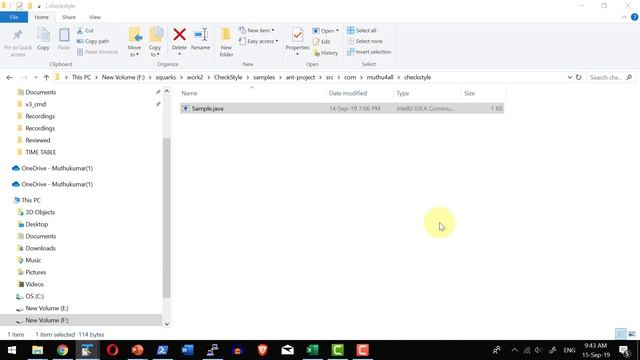The height and width of the screenshot is (360, 640).
Task: Click Select none
Action: (x=365, y=41)
